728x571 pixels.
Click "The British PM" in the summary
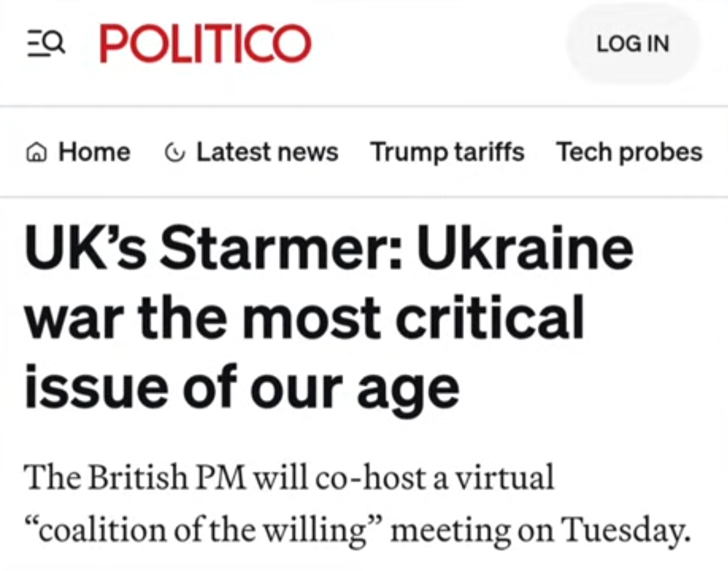(x=134, y=477)
